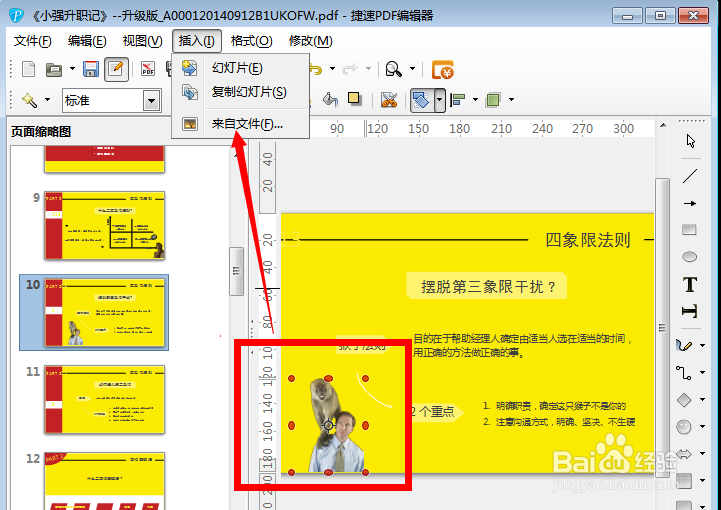Open the 标准 style combo box
This screenshot has width=721, height=510.
111,100
